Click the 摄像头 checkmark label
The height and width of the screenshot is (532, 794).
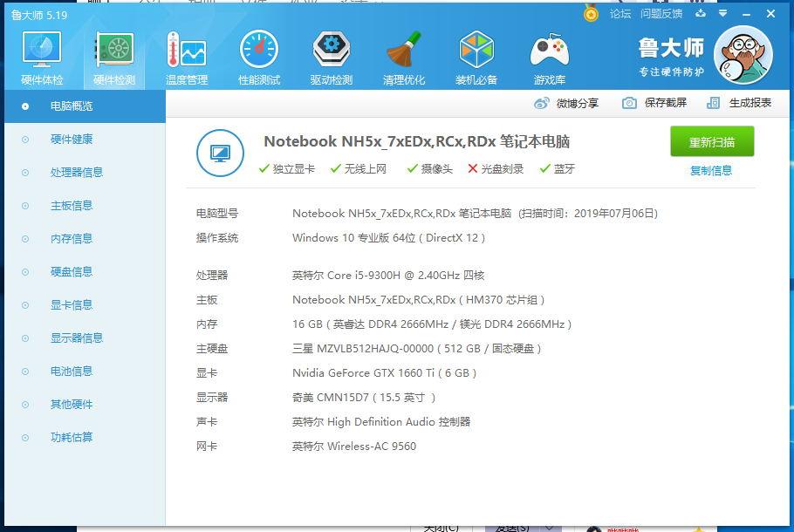tap(430, 169)
